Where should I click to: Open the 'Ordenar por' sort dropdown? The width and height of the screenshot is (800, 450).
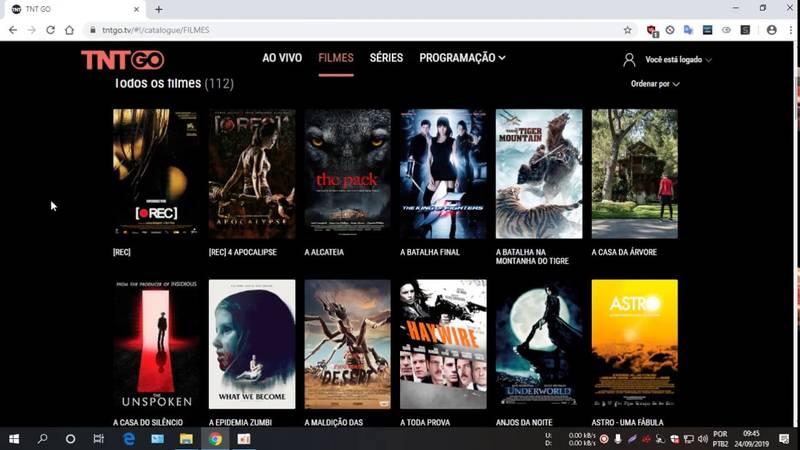point(655,84)
